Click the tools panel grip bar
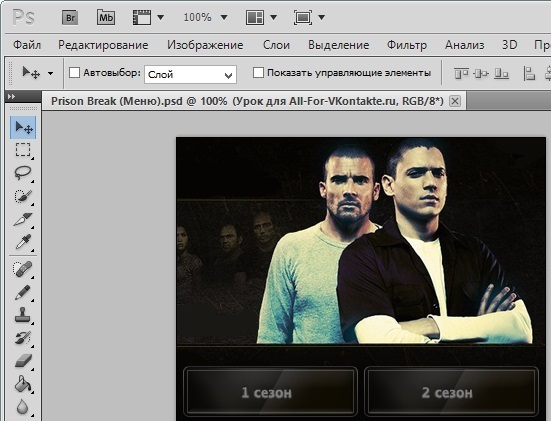551x421 pixels. (23, 109)
